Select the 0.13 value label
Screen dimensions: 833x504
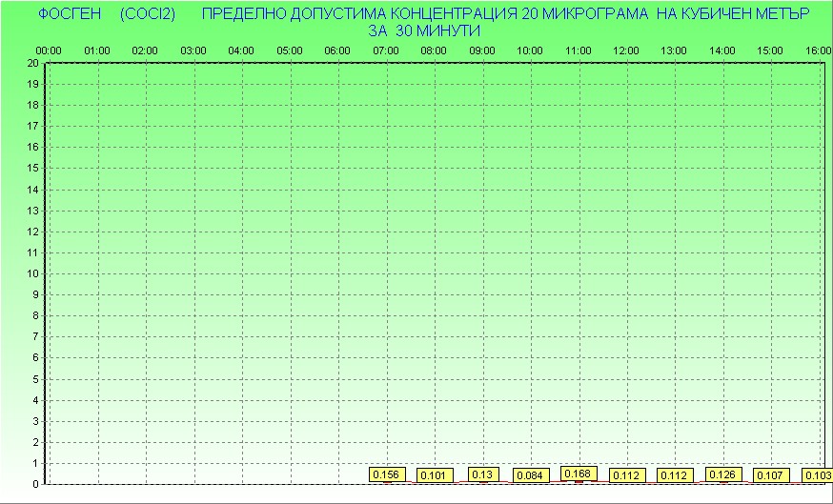click(x=483, y=474)
